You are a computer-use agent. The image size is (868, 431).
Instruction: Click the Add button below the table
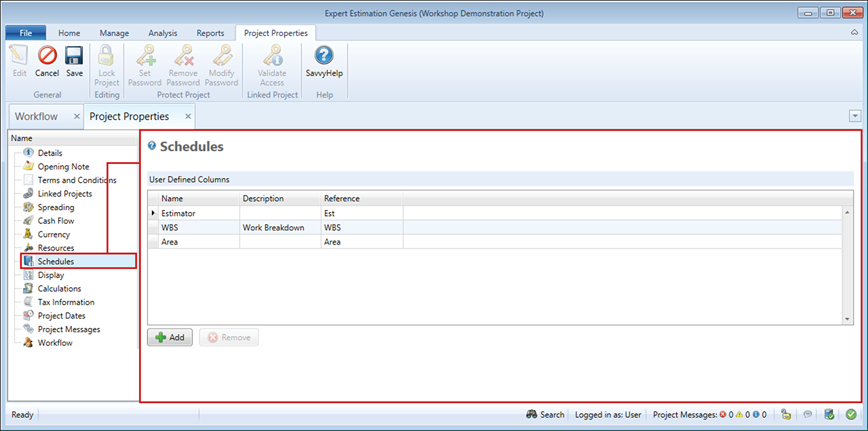click(x=170, y=337)
